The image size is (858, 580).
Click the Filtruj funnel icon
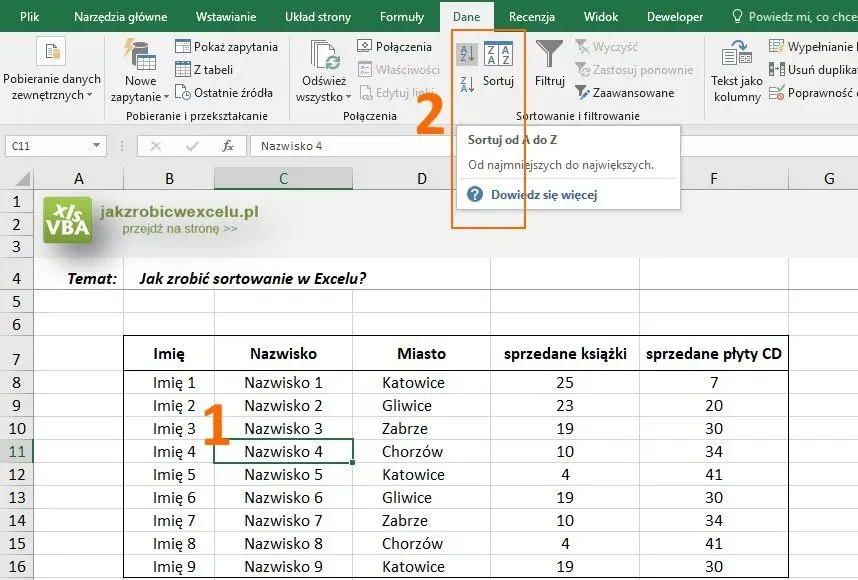pyautogui.click(x=549, y=54)
